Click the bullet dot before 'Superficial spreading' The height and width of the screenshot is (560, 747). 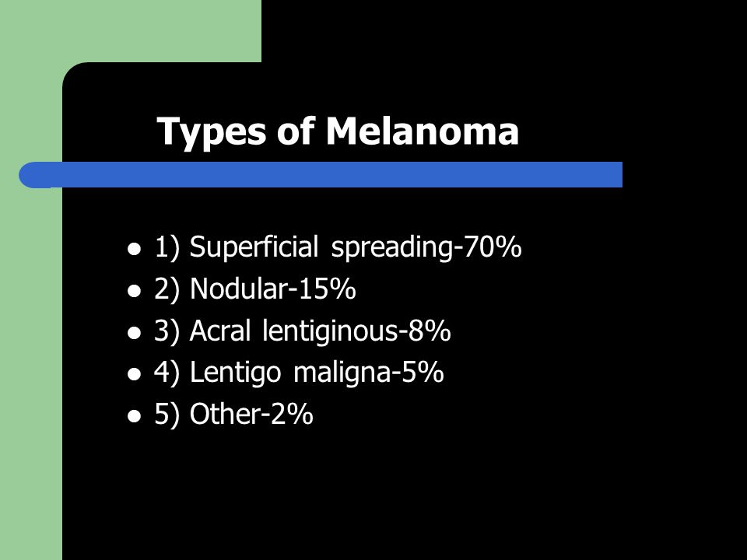click(135, 249)
